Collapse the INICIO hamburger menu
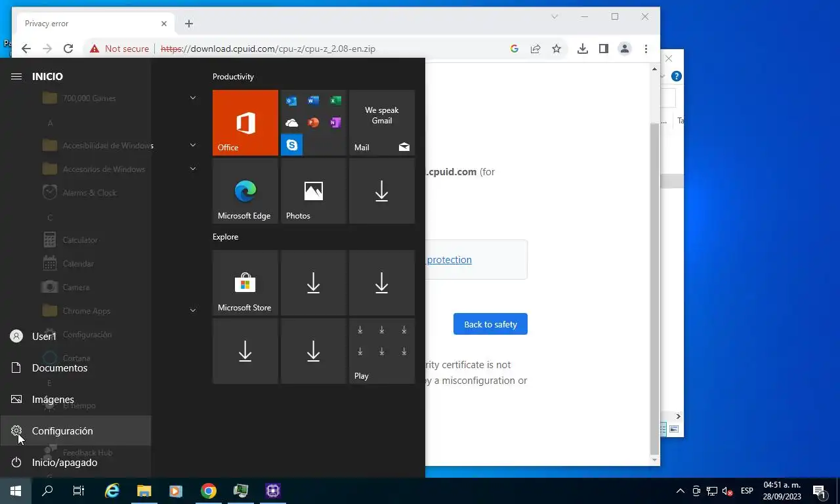This screenshot has width=840, height=504. click(16, 77)
